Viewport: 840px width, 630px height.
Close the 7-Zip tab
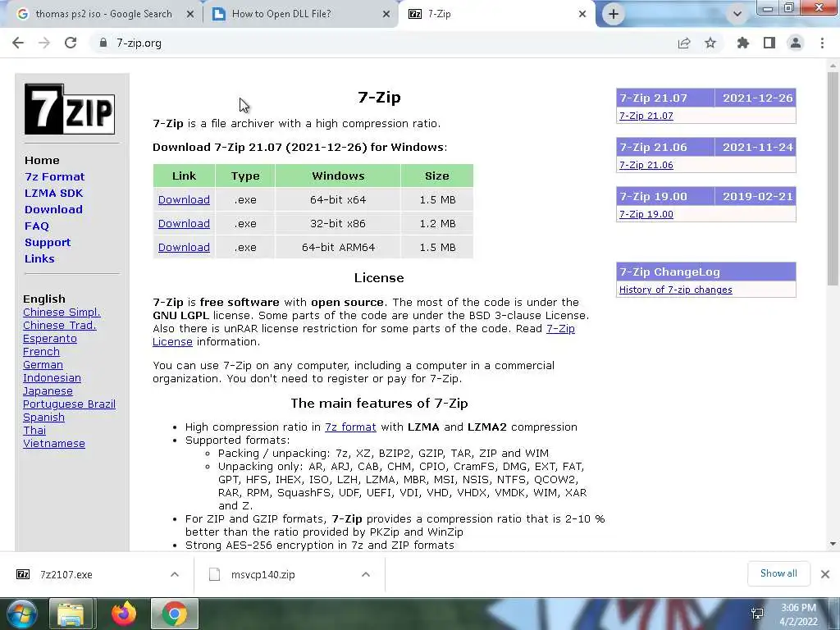pos(582,15)
